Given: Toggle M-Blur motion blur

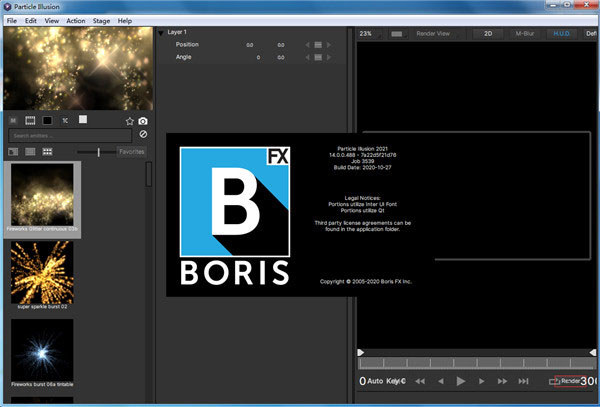Looking at the screenshot, I should coord(524,33).
